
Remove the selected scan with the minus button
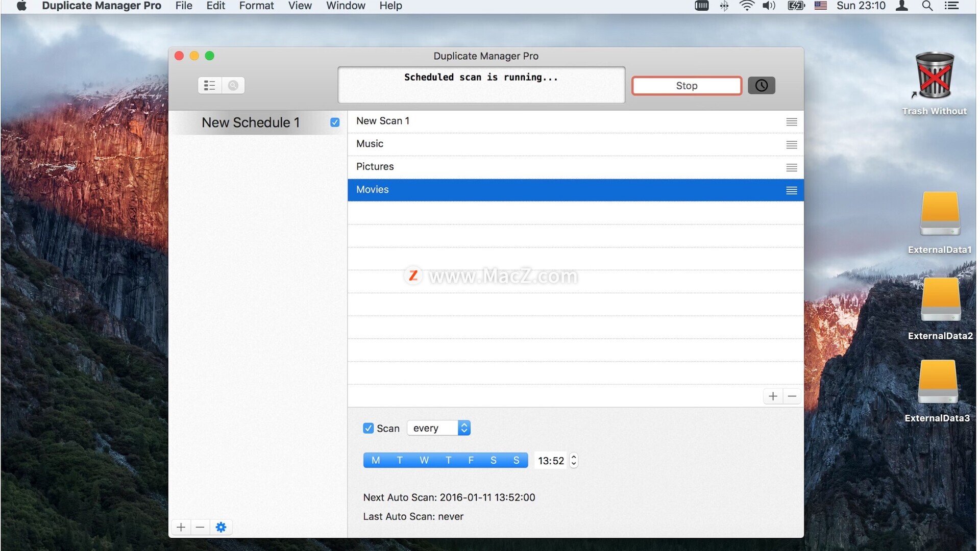coord(792,396)
